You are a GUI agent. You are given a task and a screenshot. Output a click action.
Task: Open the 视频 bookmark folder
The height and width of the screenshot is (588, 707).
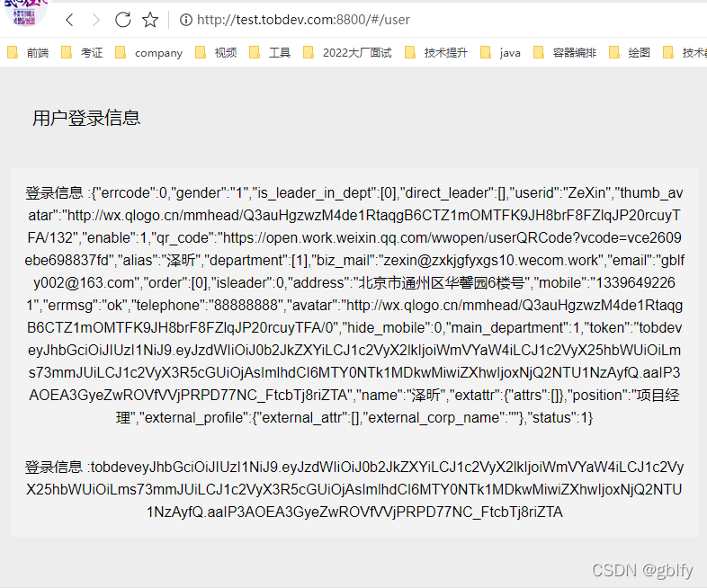(216, 53)
